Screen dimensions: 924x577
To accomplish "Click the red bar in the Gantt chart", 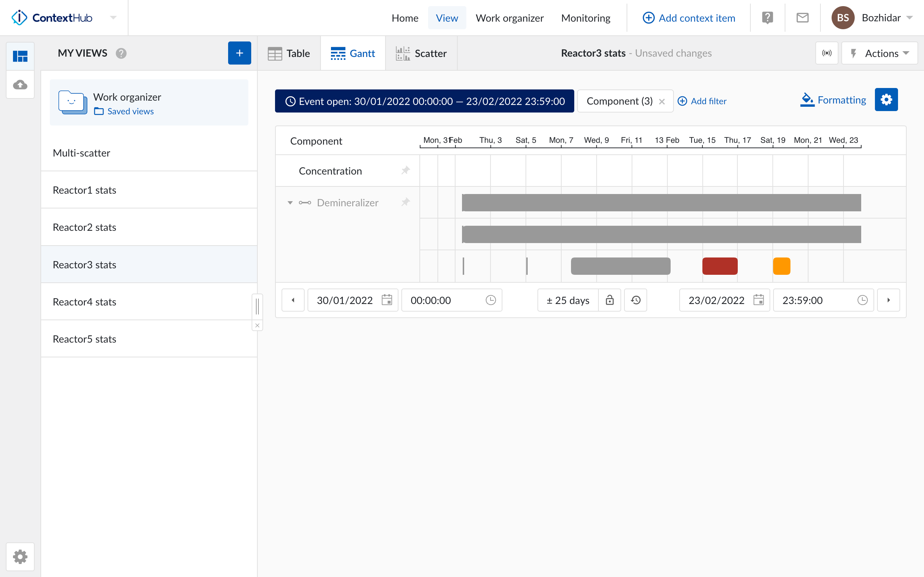I will click(x=719, y=266).
